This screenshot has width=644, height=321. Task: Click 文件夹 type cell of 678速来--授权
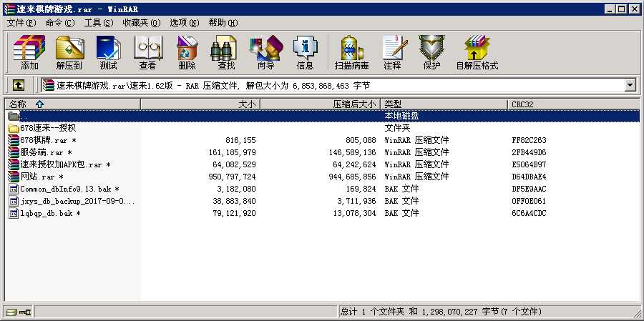tap(397, 128)
